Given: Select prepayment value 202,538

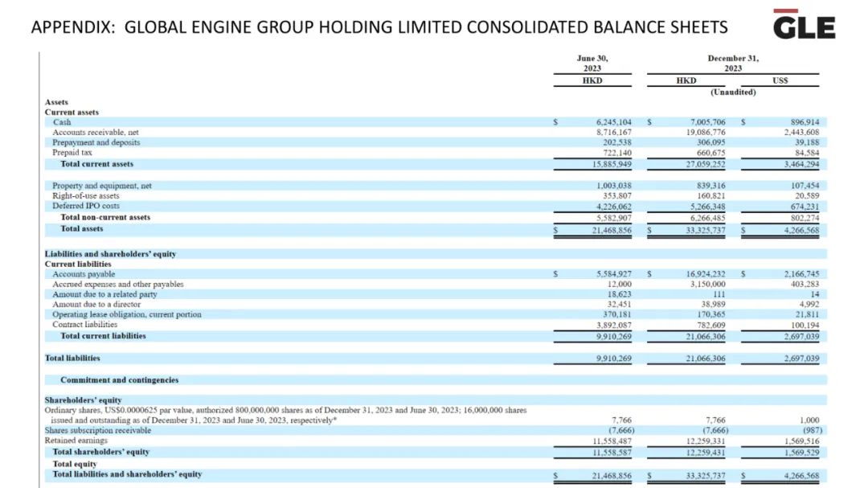Looking at the screenshot, I should [x=617, y=142].
